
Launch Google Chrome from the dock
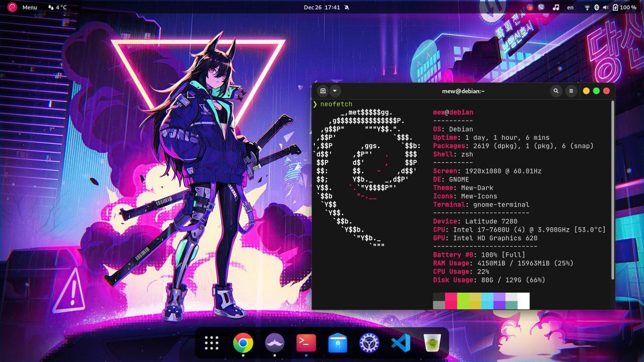pyautogui.click(x=243, y=343)
